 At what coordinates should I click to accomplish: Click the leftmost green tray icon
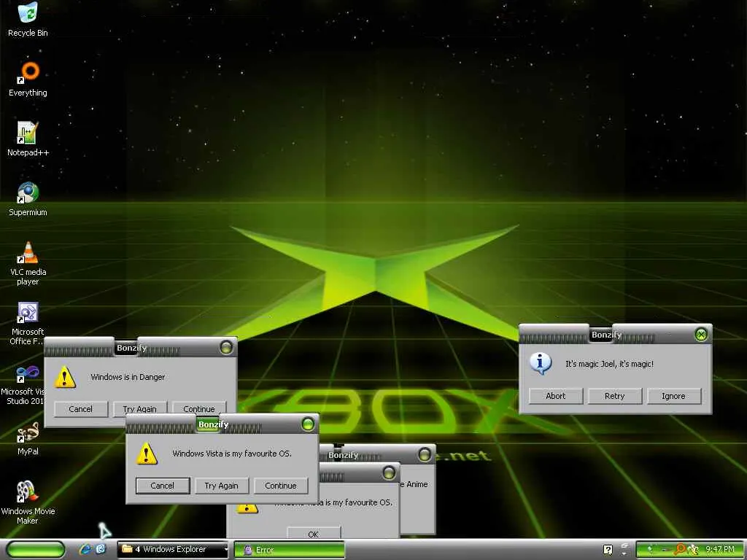[x=649, y=550]
